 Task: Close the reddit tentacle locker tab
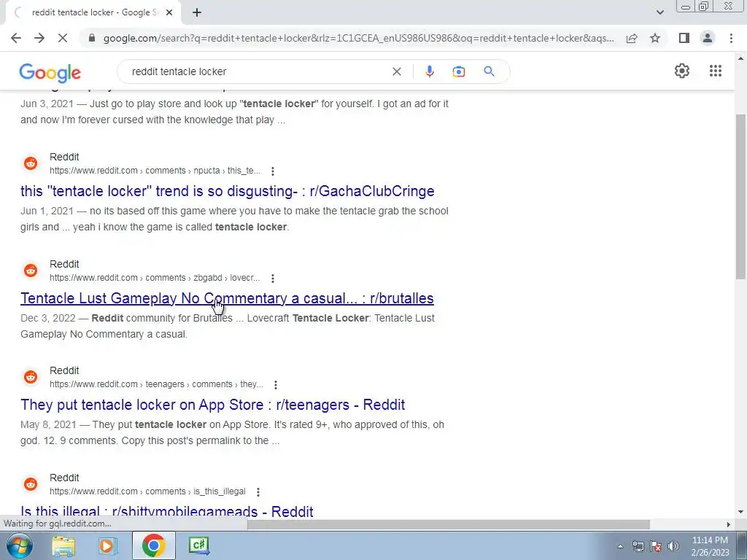(169, 12)
